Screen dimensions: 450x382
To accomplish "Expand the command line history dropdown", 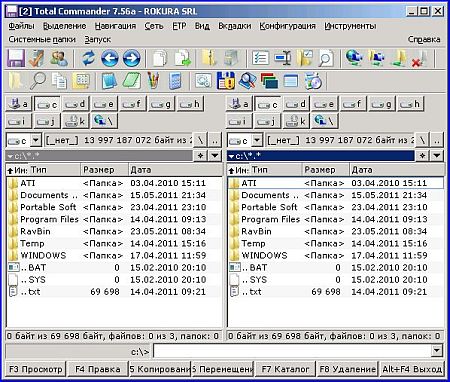I will tap(437, 351).
